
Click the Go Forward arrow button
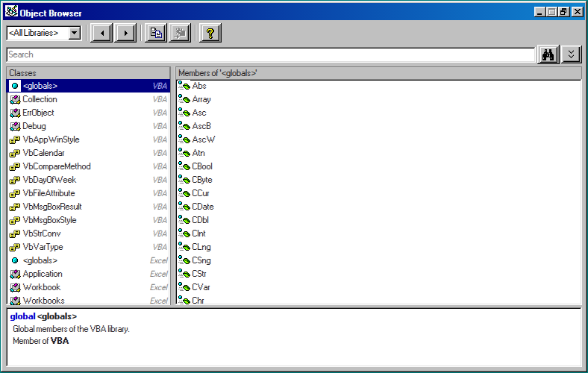pyautogui.click(x=125, y=33)
